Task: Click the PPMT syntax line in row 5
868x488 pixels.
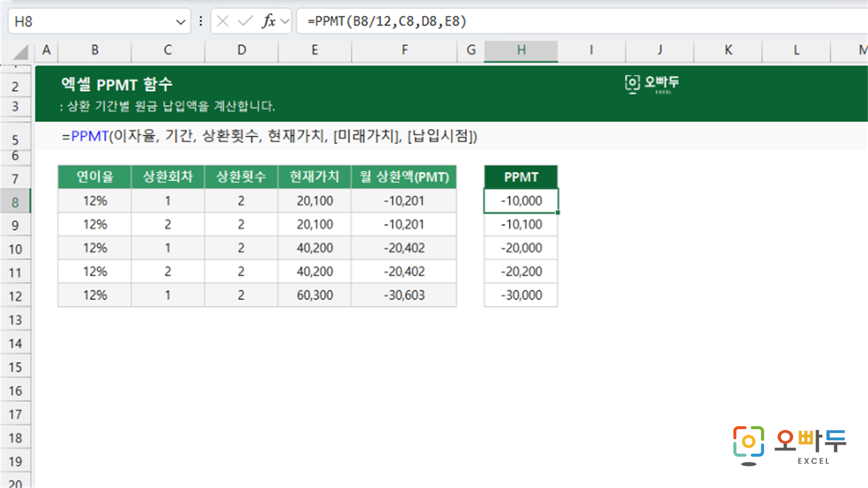Action: click(269, 136)
